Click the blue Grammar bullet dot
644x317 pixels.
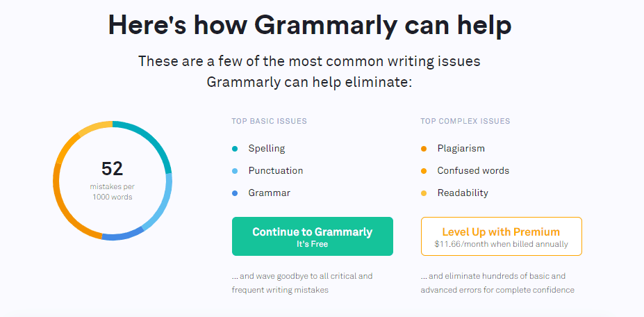pos(235,193)
